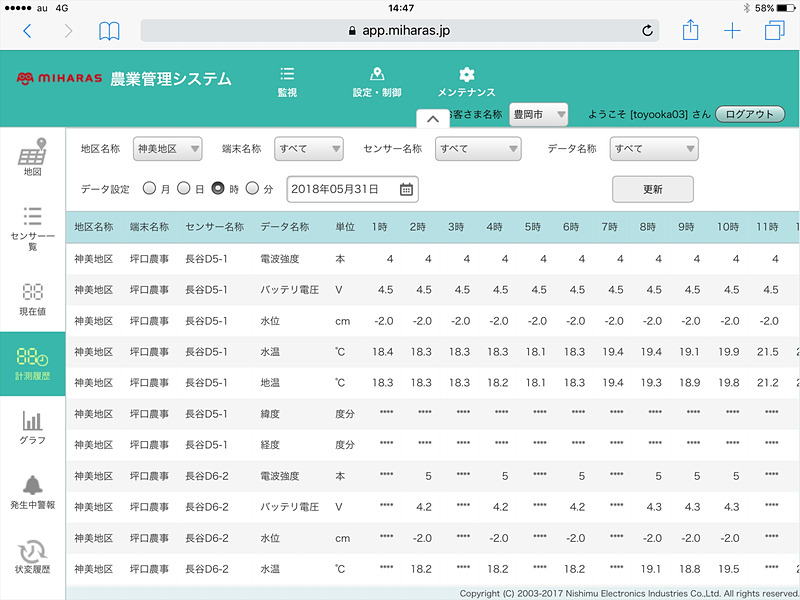Open the 監視 monitoring menu
Viewport: 800px width, 600px height.
[287, 82]
